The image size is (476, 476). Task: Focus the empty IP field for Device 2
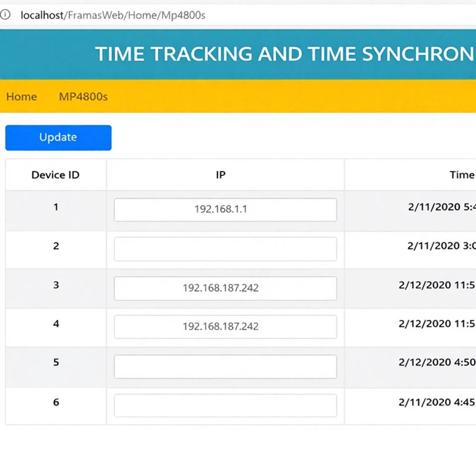(x=225, y=249)
